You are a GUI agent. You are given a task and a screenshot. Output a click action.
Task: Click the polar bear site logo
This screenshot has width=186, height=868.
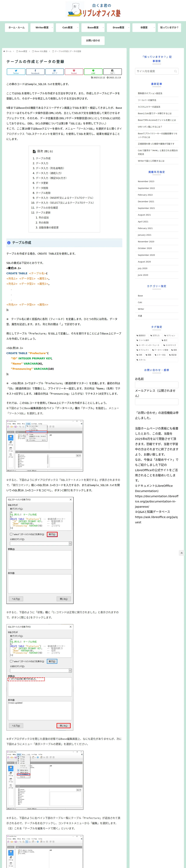tap(93, 10)
